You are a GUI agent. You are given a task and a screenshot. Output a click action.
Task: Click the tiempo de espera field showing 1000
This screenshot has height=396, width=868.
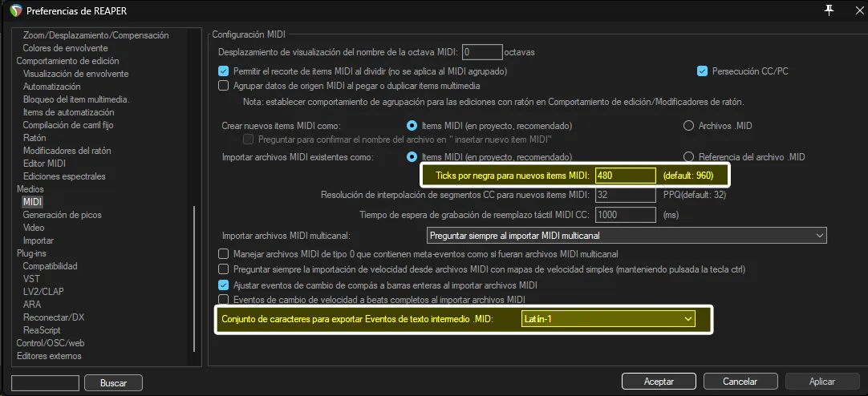pos(626,214)
